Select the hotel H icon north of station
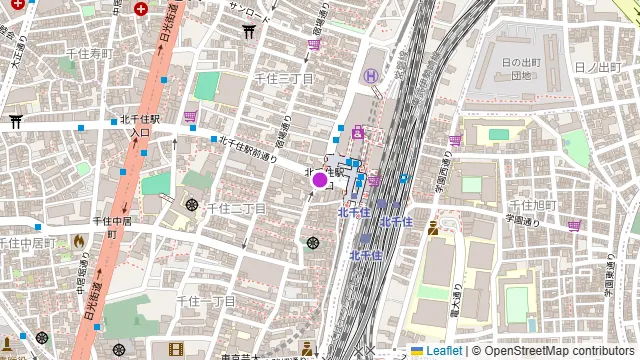640x360 pixels. point(371,76)
